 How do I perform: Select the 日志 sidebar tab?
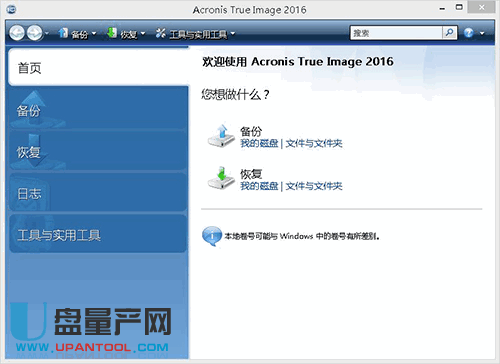(98, 193)
